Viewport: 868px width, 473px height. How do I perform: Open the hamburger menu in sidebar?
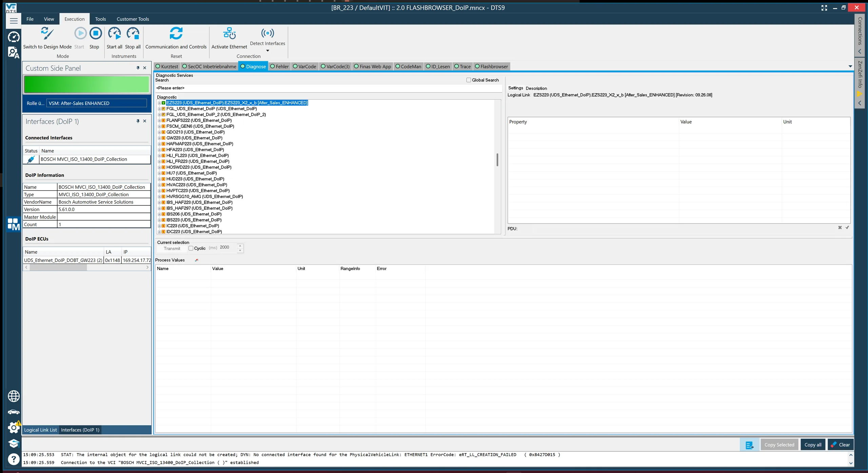click(14, 21)
